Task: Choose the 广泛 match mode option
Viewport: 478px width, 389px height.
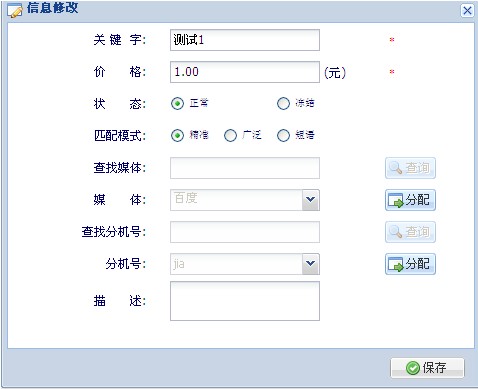Action: (230, 135)
